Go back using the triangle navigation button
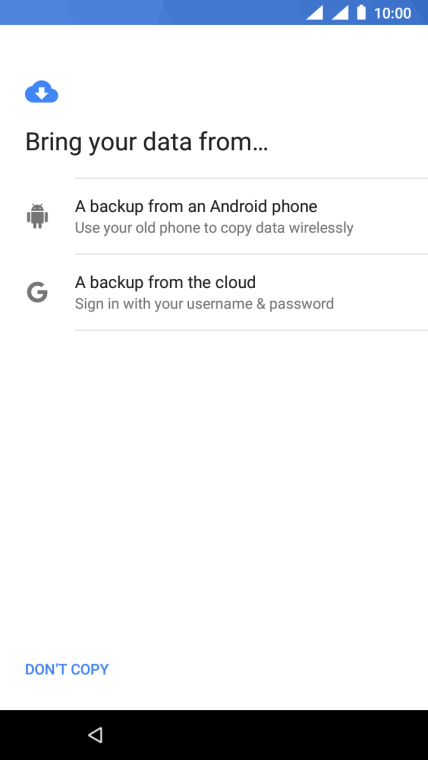The width and height of the screenshot is (428, 760). coord(95,735)
